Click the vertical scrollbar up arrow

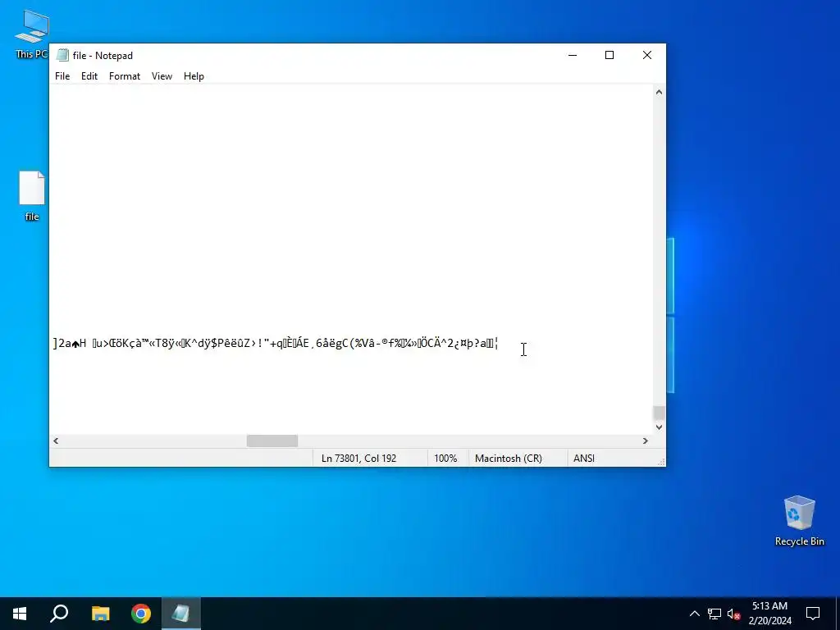659,92
